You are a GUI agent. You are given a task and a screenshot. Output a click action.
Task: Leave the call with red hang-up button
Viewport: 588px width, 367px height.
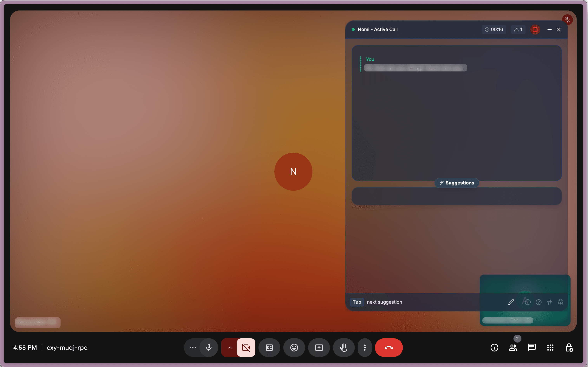point(389,348)
